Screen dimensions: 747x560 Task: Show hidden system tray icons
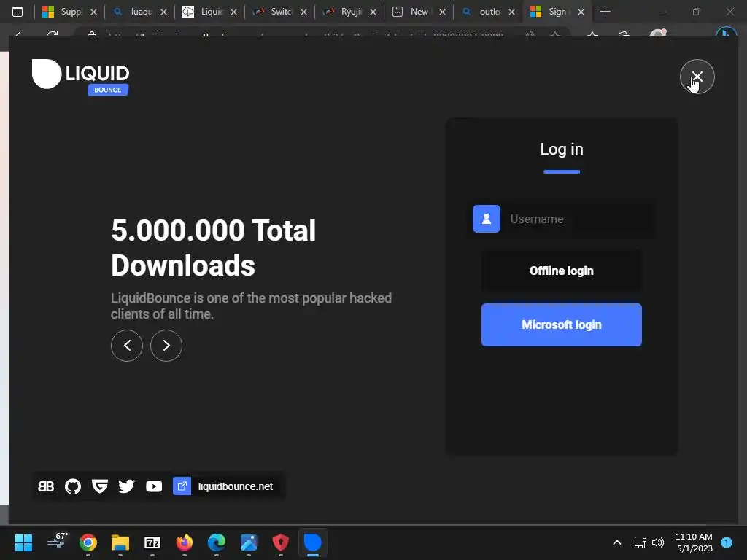pos(617,542)
